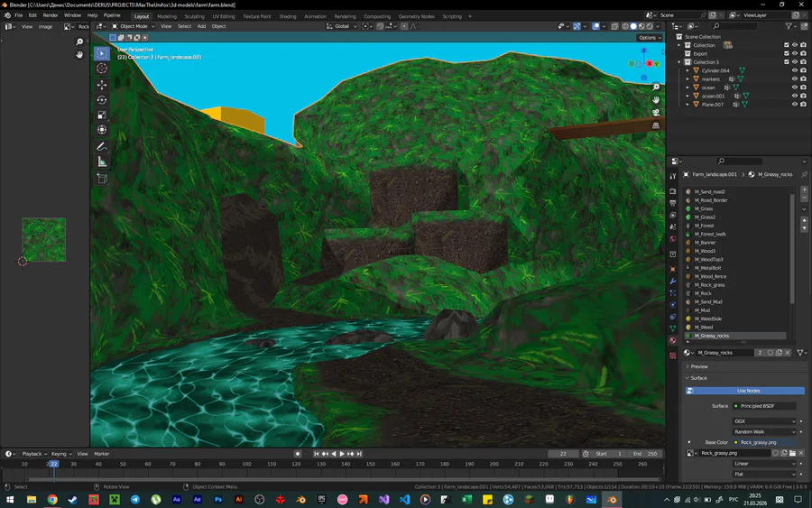Choose the Annotate pencil tool
Viewport: 812px width, 508px height.
[x=102, y=146]
